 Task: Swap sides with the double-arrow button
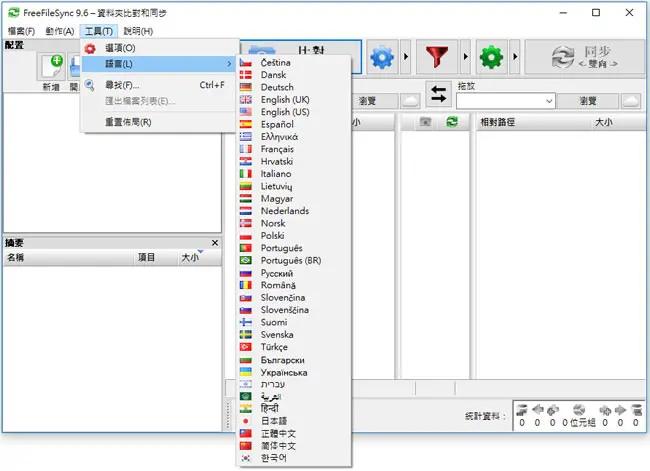(438, 93)
